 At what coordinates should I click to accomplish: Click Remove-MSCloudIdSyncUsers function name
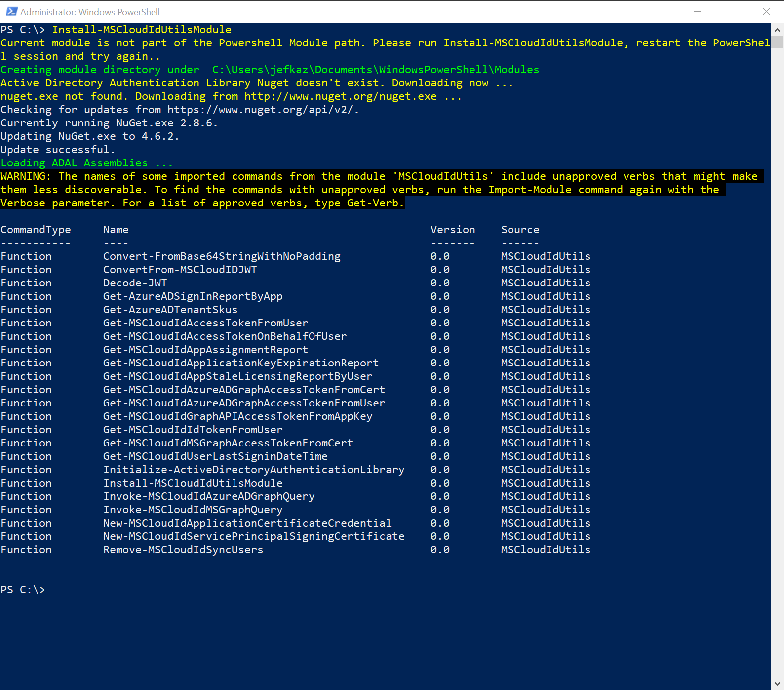point(183,550)
